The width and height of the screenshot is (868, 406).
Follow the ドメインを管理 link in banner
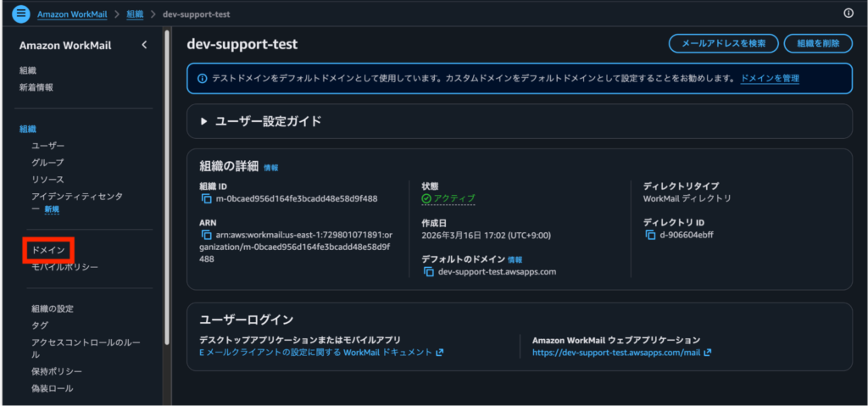click(x=769, y=78)
